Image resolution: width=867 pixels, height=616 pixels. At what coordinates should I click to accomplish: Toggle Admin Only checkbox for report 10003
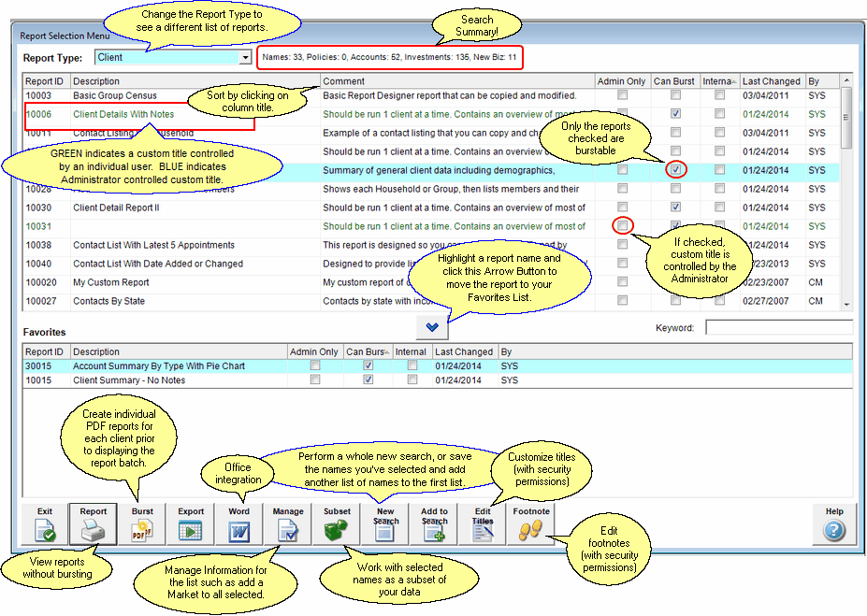(x=623, y=95)
